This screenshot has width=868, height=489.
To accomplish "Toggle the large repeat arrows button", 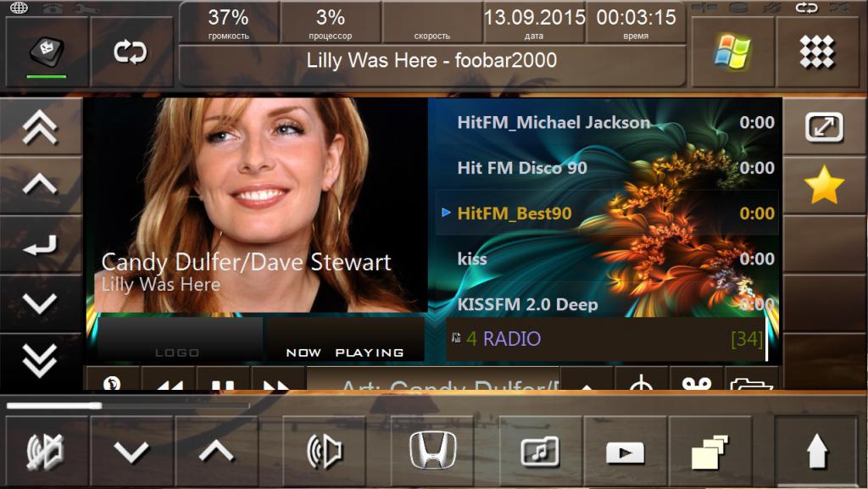I will 131,52.
